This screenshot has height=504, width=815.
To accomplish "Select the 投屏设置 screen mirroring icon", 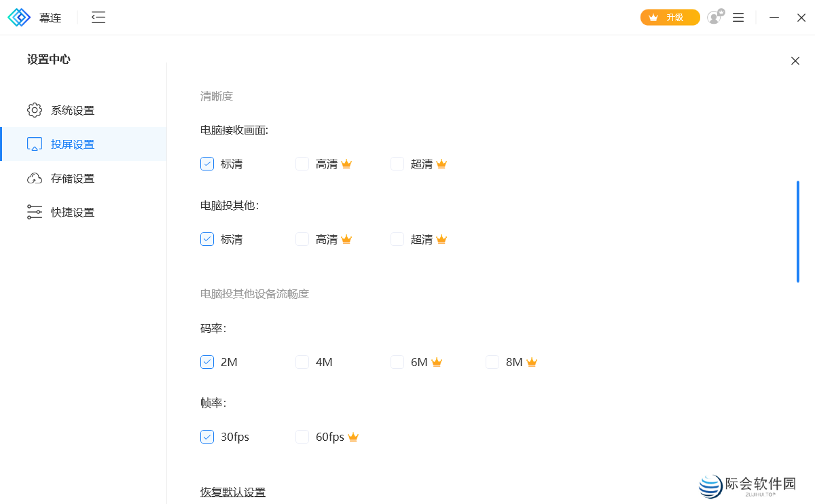I will (35, 143).
